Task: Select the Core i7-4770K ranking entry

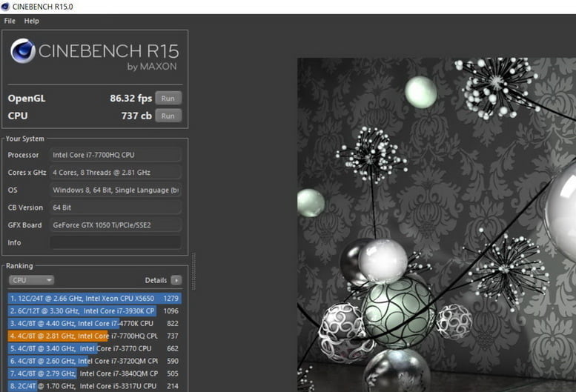Action: [x=94, y=323]
